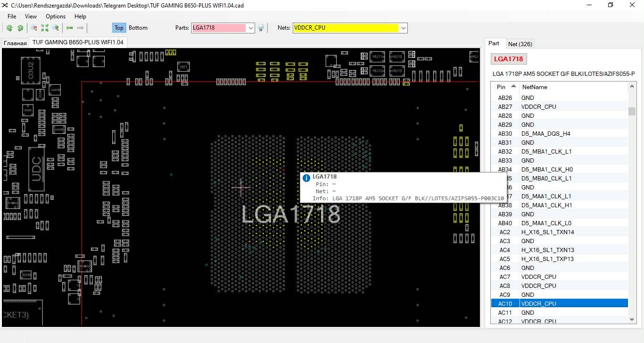Select pin row AC7 VDDCR_CPU
Screen dimensions: 644x343
coord(560,277)
